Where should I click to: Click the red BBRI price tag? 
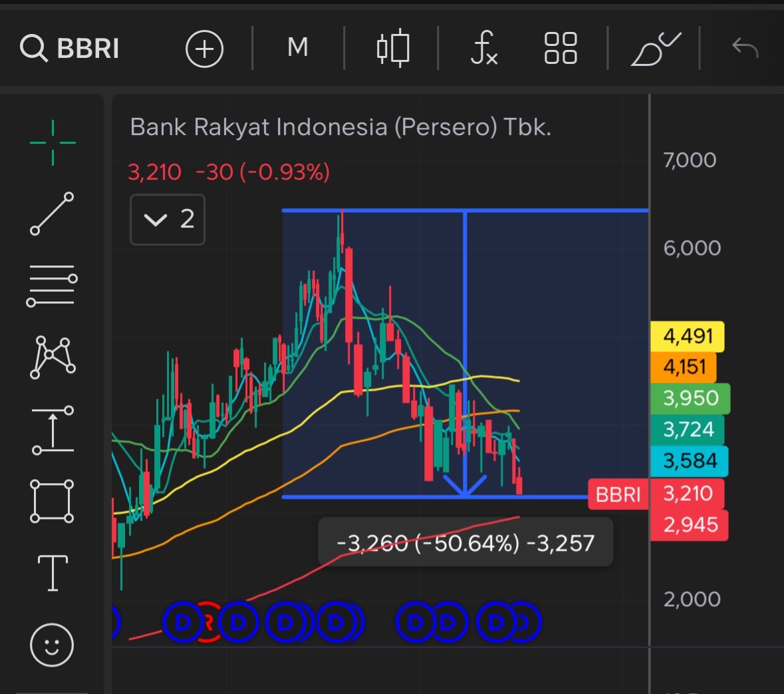(x=618, y=494)
